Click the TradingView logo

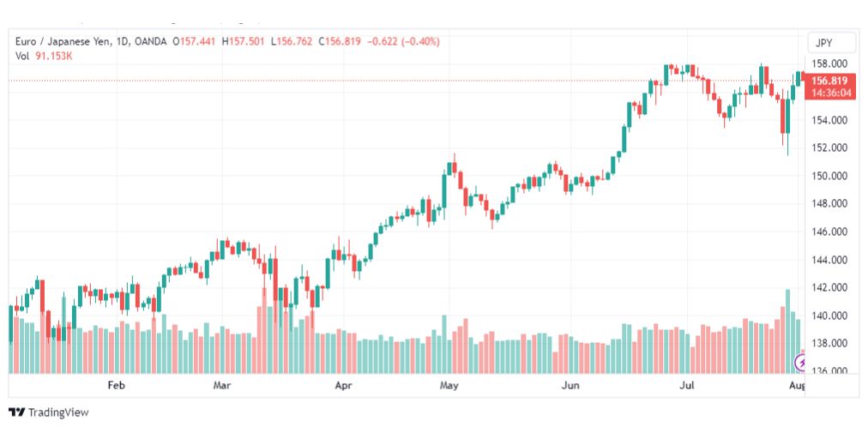pos(48,412)
